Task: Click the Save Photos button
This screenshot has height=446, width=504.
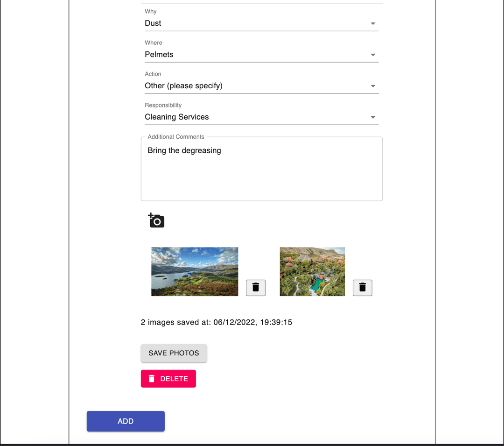Action: (x=174, y=353)
